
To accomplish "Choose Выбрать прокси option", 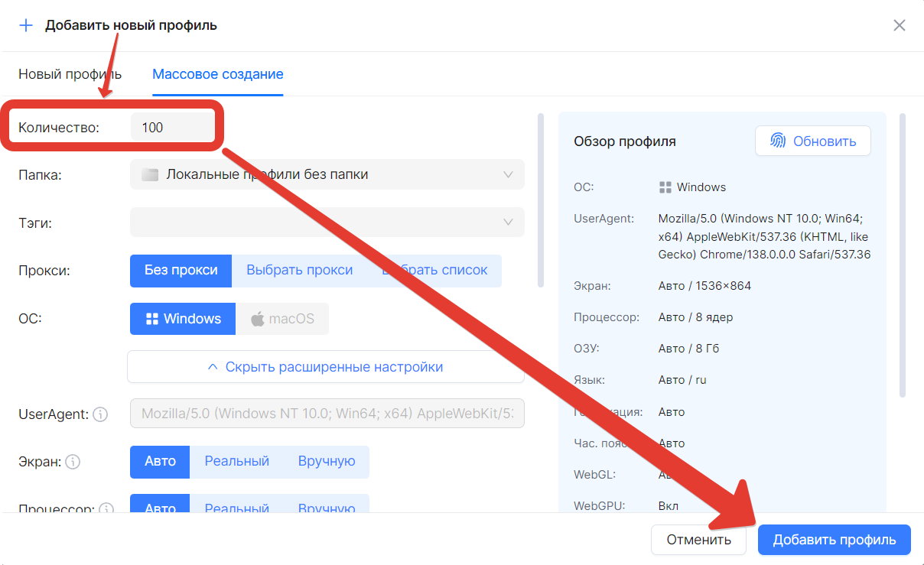I will pyautogui.click(x=299, y=271).
